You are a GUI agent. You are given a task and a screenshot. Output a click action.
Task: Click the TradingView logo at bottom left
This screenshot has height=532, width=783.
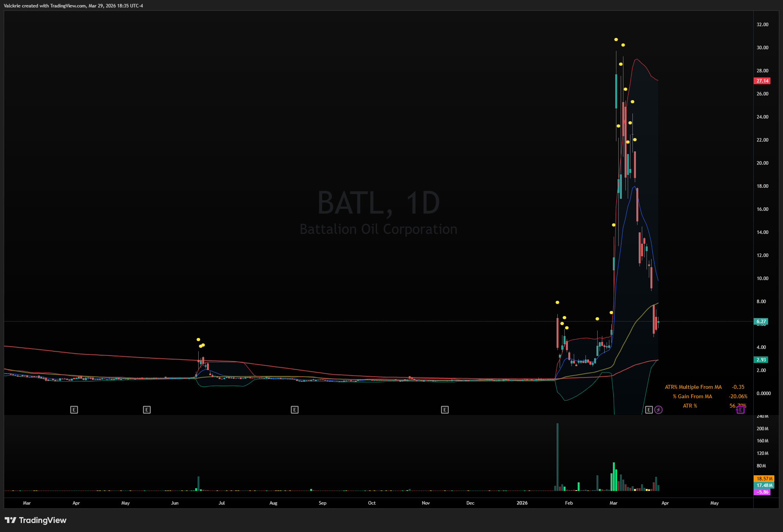tap(36, 520)
